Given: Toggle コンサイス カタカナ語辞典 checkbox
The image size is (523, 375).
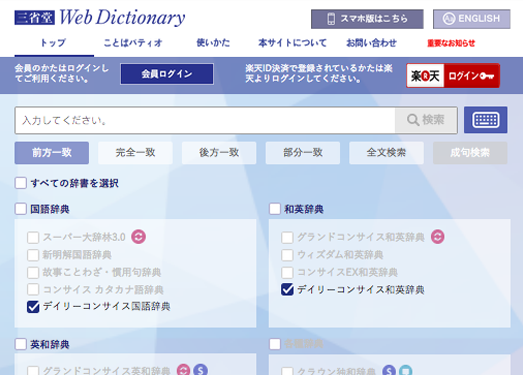Looking at the screenshot, I should 33,289.
